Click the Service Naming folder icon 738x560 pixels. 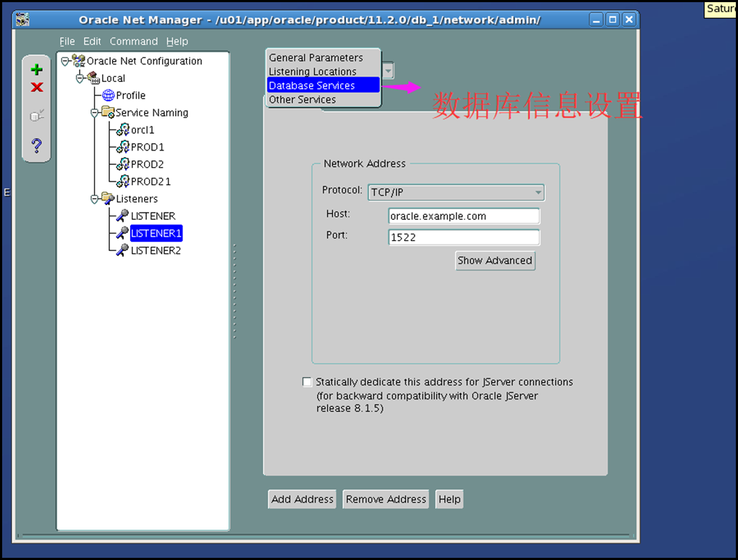108,112
